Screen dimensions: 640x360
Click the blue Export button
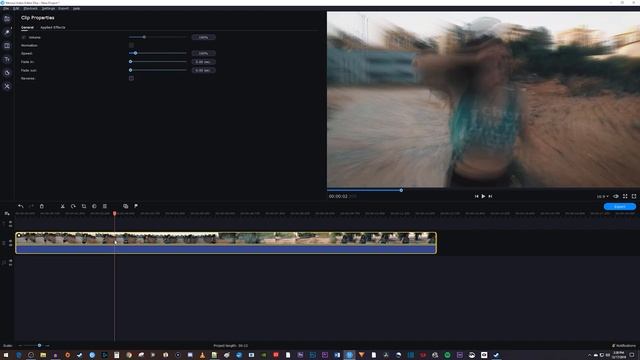pos(619,207)
